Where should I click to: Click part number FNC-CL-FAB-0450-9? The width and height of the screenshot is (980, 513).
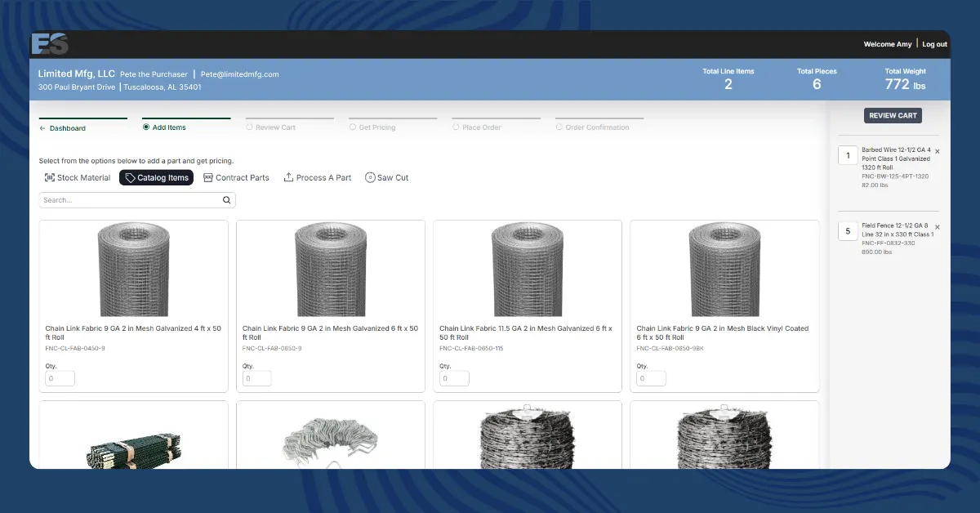pos(75,349)
